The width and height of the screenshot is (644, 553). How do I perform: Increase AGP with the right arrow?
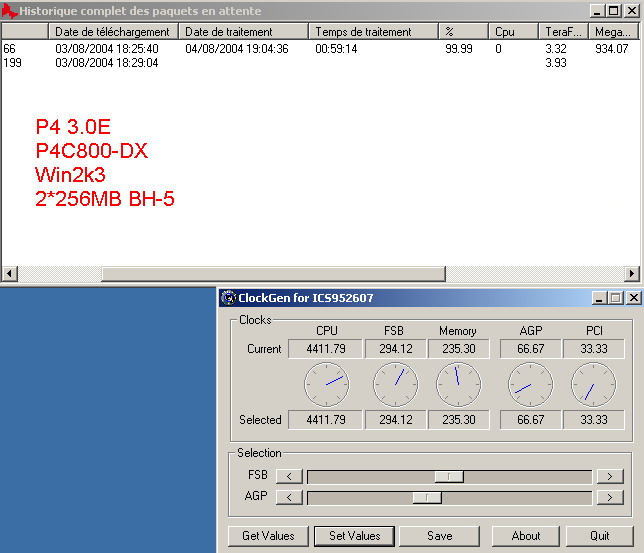point(610,498)
